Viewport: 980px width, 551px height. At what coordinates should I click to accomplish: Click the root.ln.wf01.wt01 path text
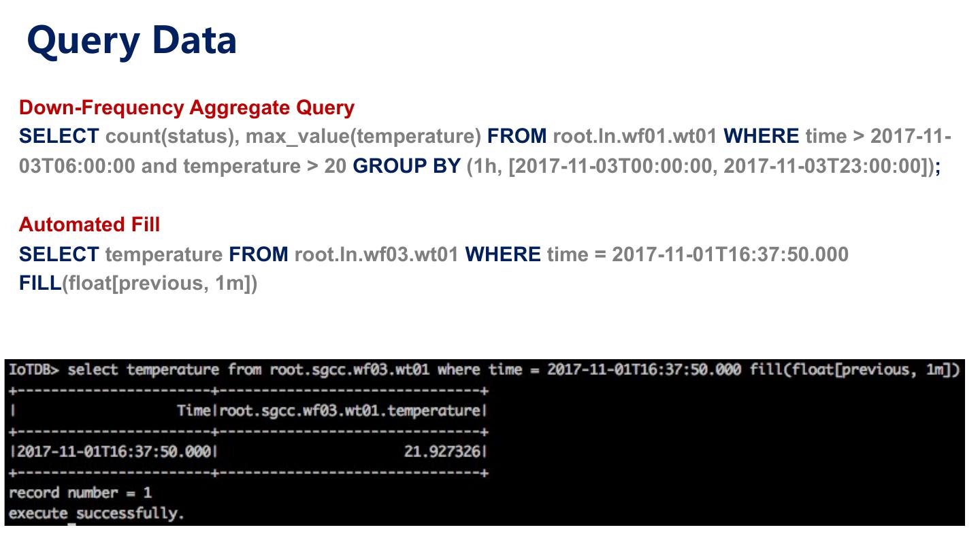tap(634, 136)
